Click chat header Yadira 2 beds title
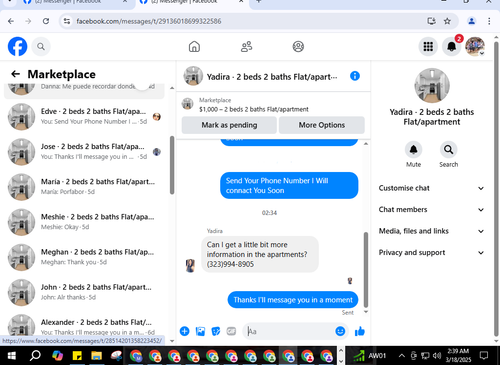 [272, 77]
